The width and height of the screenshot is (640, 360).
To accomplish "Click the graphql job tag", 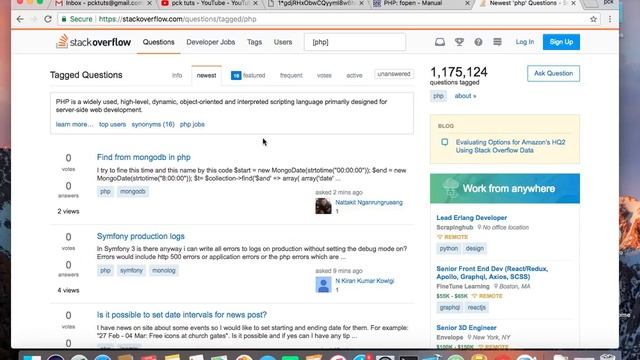I will pyautogui.click(x=450, y=307).
